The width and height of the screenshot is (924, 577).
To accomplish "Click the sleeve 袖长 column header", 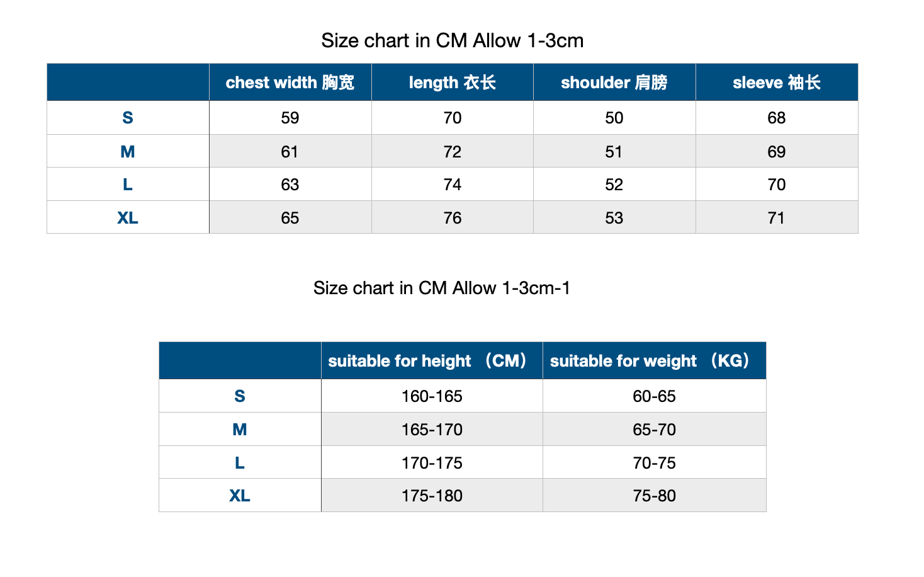I will (777, 83).
